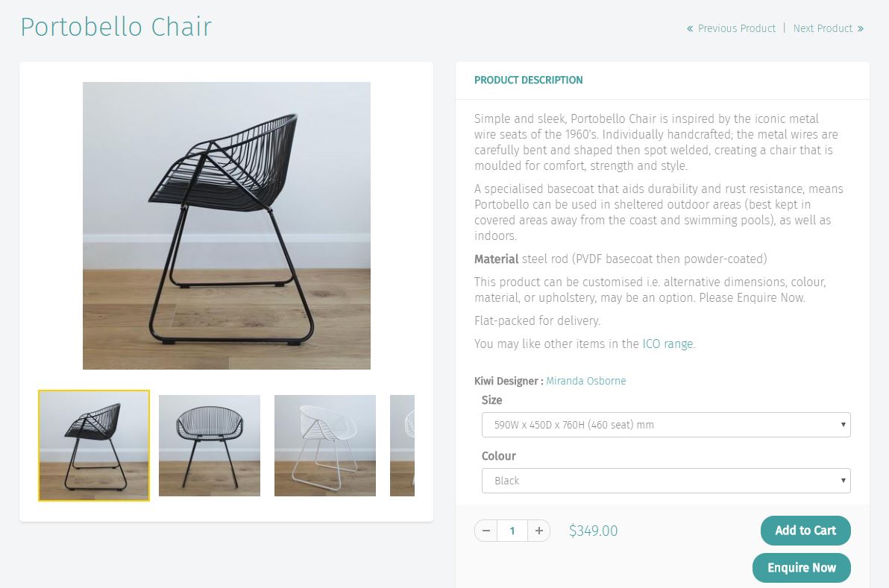Open the Size dropdown
Viewport: 889px width, 588px height.
point(665,425)
